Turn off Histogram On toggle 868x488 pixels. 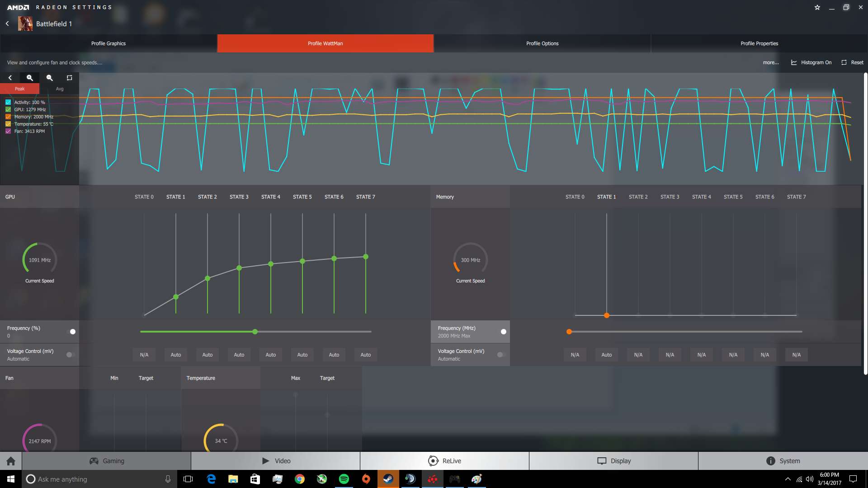pyautogui.click(x=811, y=62)
